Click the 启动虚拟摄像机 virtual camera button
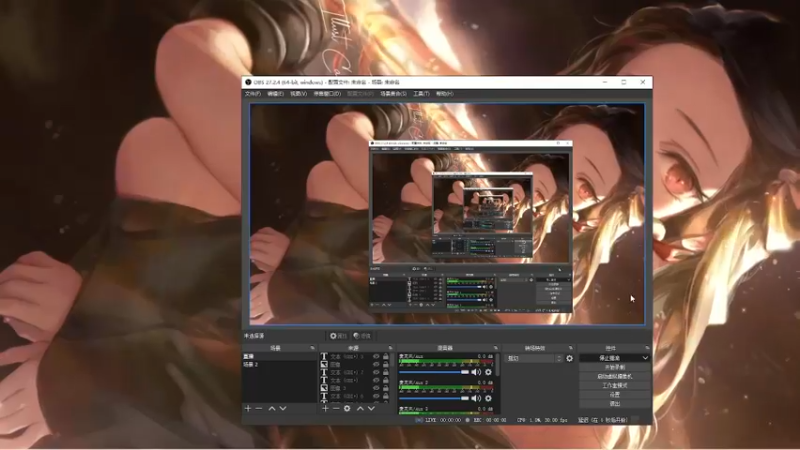The height and width of the screenshot is (450, 800). (x=615, y=377)
